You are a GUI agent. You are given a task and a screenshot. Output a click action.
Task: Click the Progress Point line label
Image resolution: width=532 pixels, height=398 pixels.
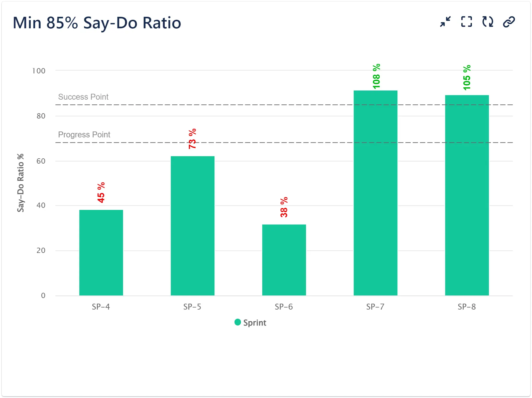coord(84,135)
